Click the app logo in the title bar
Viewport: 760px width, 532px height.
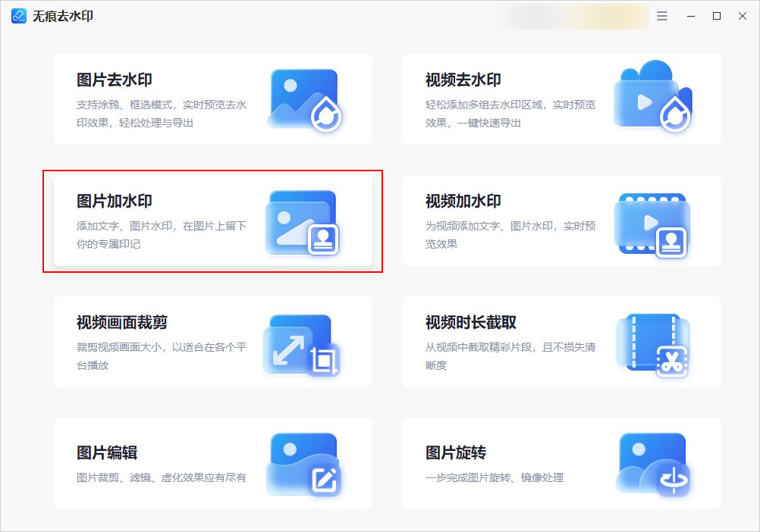click(18, 15)
